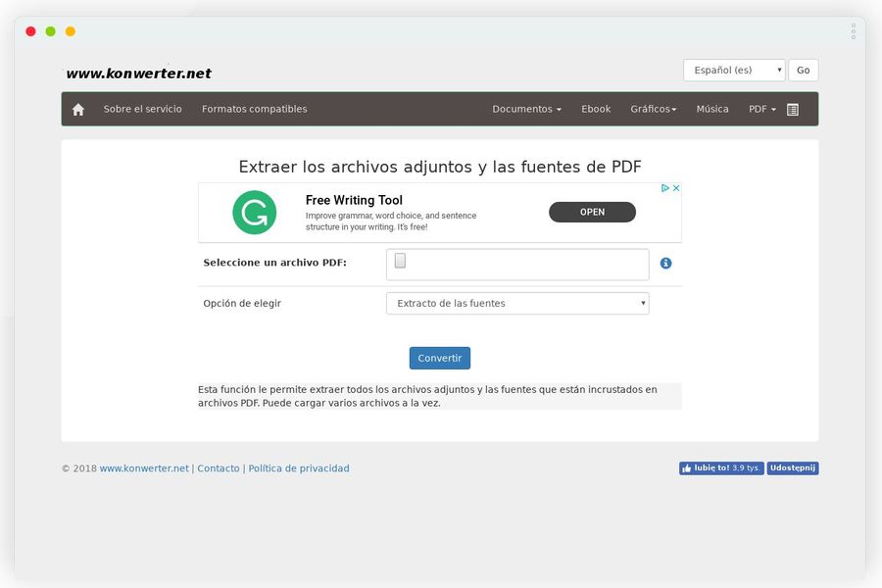Click the file icon in the PDF field
This screenshot has width=882, height=588.
[400, 261]
